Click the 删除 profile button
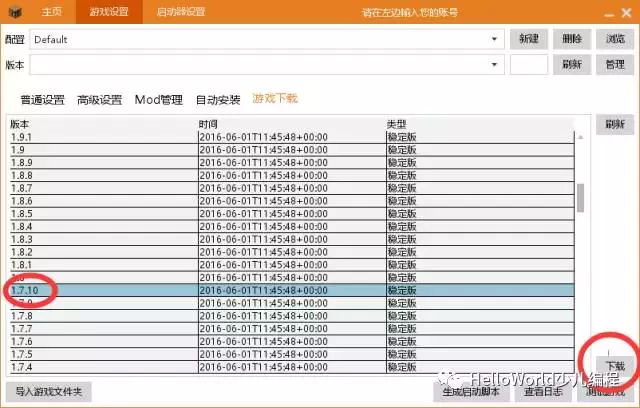Viewport: 640px width, 408px height. (572, 39)
